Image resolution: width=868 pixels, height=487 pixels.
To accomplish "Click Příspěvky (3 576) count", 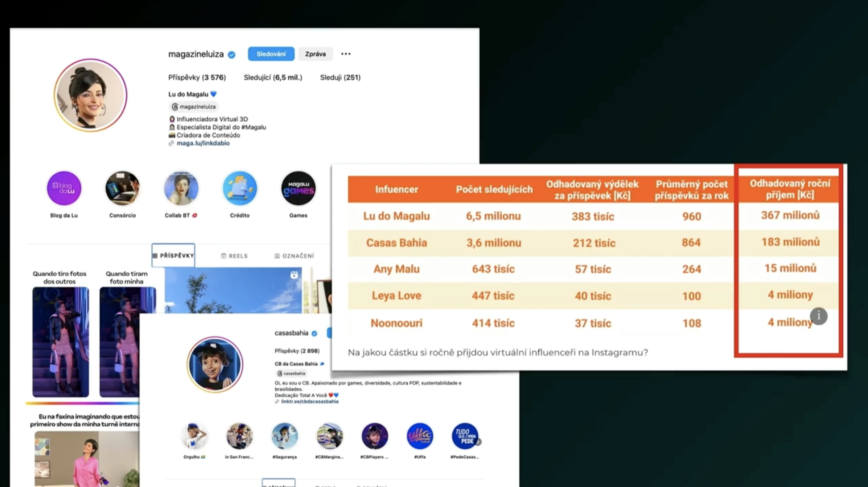I will click(197, 77).
